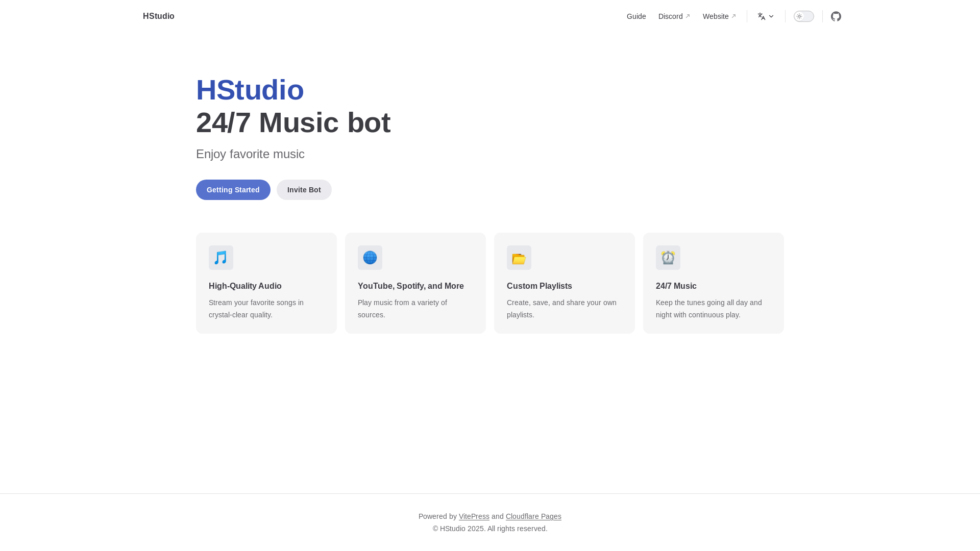Open the Website external link

719,16
